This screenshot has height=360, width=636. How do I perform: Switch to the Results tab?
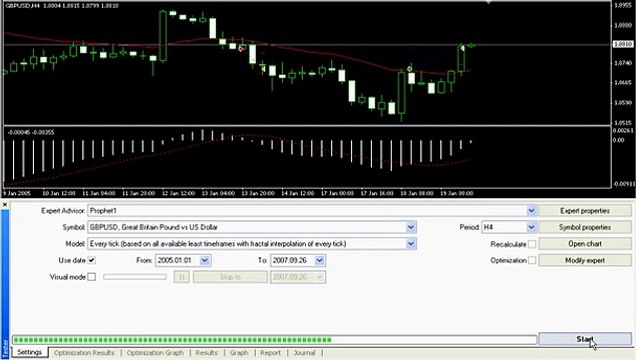coord(206,353)
